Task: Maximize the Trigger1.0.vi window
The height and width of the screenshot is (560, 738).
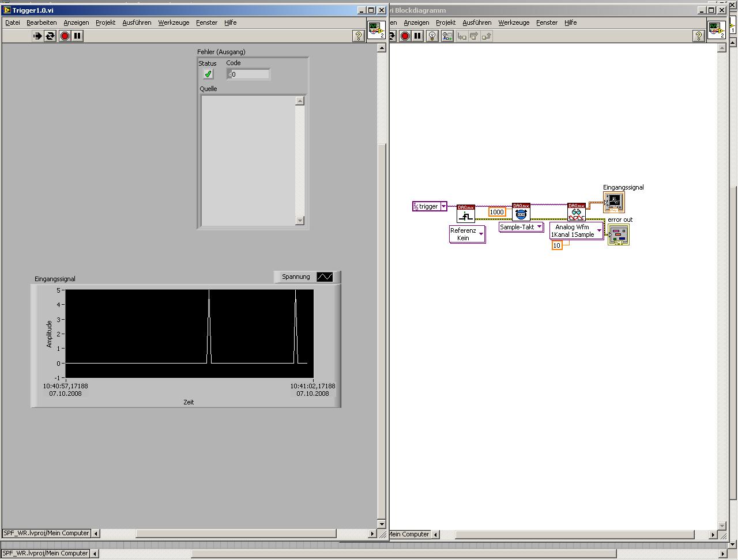Action: coord(371,10)
